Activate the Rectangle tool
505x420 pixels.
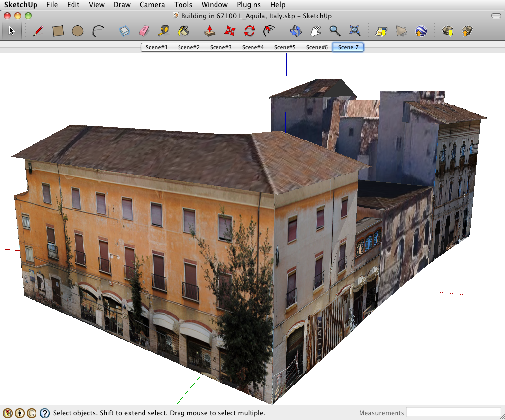(x=58, y=31)
